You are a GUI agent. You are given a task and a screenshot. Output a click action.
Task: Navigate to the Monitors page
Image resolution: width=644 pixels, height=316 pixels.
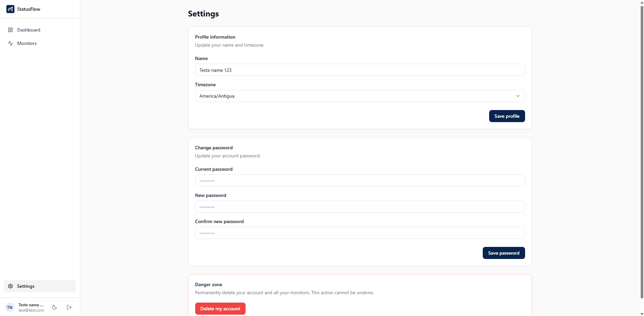pos(27,43)
